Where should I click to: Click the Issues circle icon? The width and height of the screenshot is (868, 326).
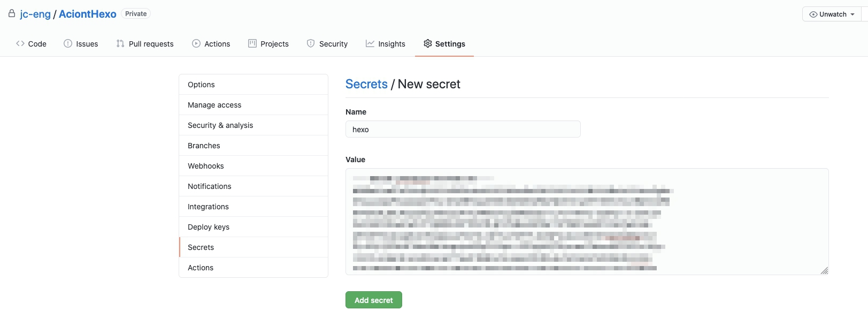tap(68, 43)
